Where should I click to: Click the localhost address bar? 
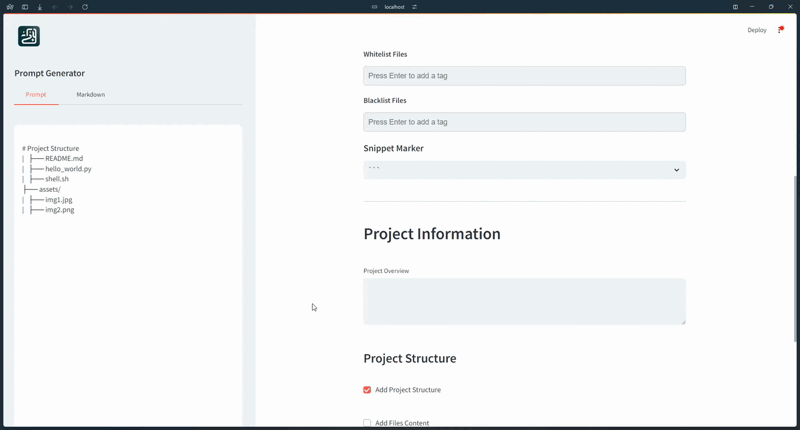(395, 7)
